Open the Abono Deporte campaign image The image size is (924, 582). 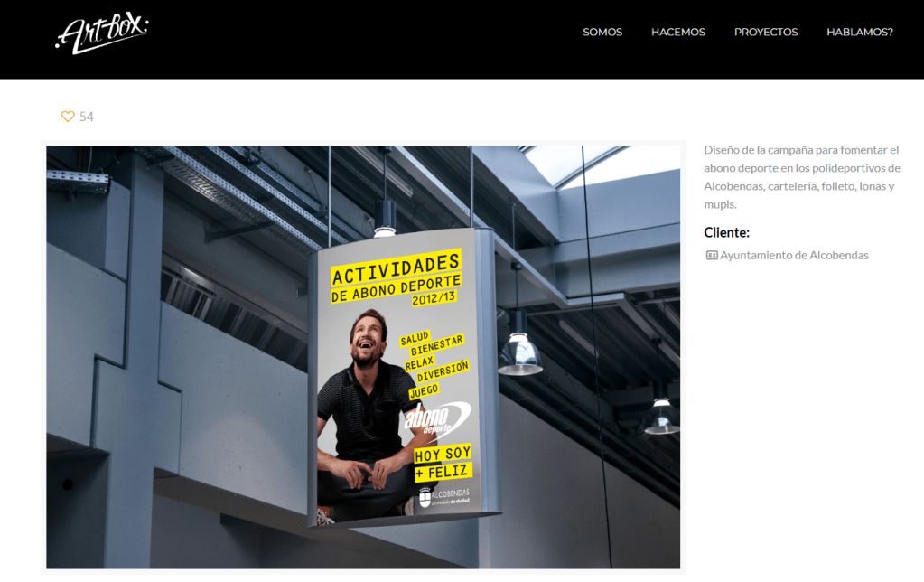tap(363, 357)
